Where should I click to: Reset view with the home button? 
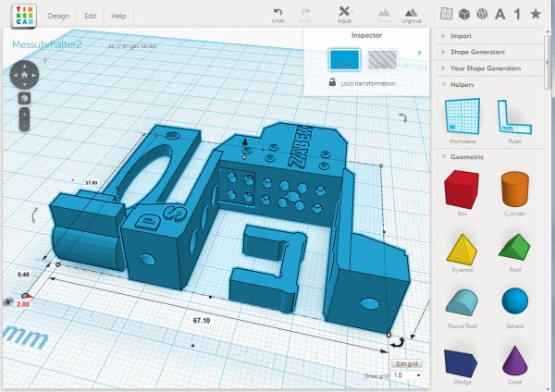click(x=24, y=75)
